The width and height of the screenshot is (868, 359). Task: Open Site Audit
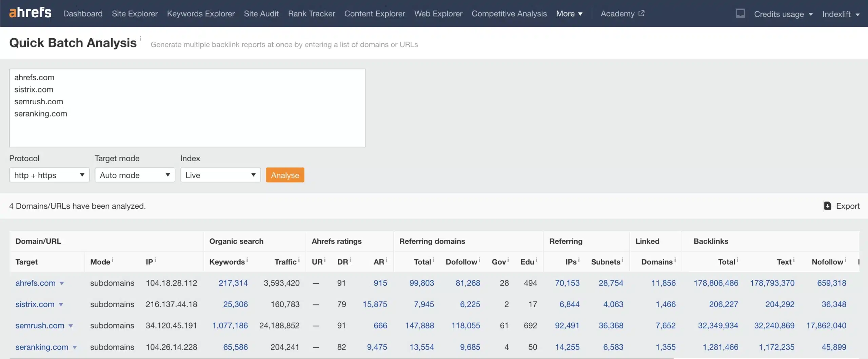click(x=261, y=14)
